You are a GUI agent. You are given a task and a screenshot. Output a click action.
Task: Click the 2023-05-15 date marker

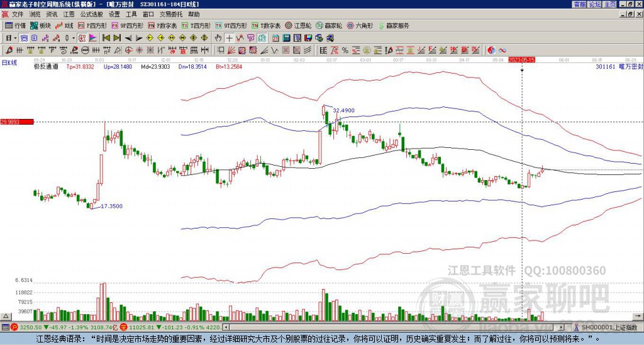(x=521, y=60)
